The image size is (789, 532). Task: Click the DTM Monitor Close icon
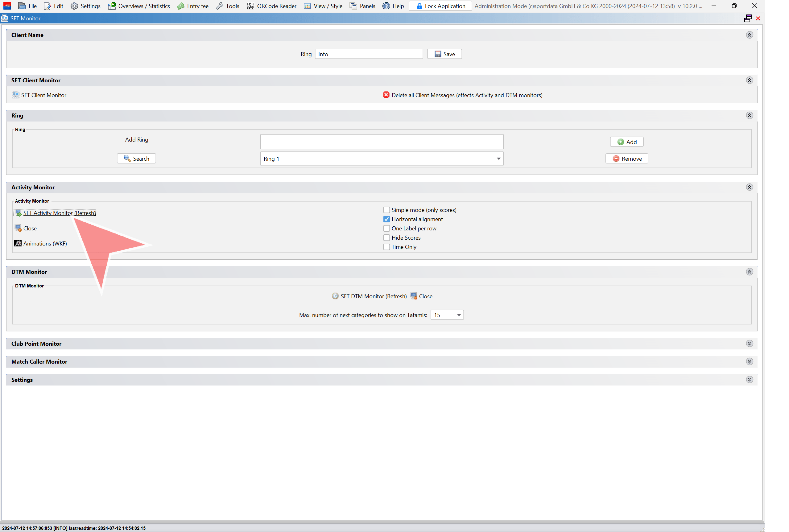414,296
